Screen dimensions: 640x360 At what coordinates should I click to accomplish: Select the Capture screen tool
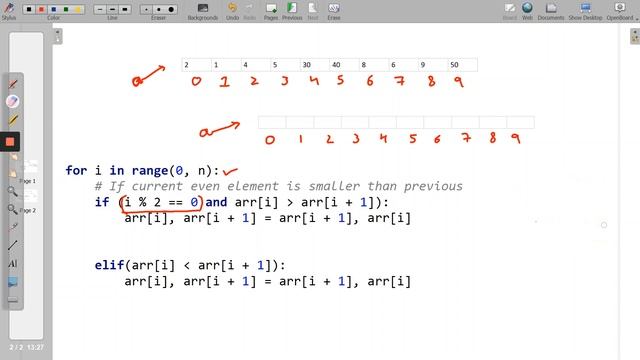point(13,282)
